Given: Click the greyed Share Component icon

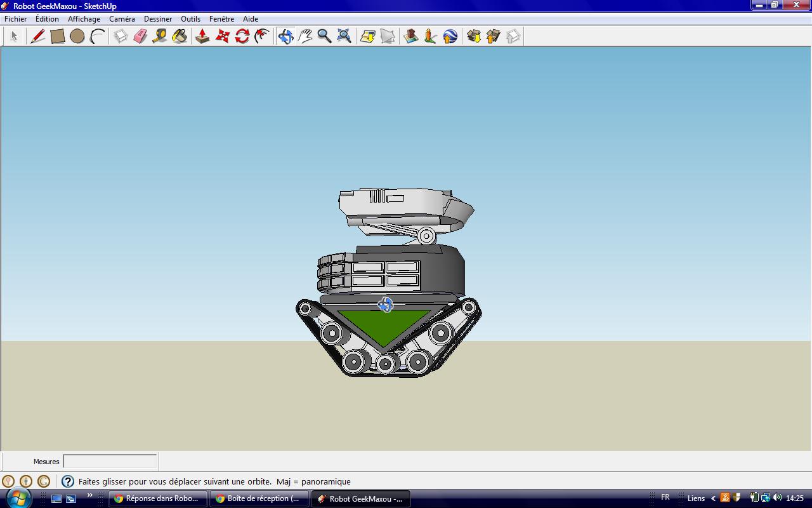Looking at the screenshot, I should pos(513,36).
